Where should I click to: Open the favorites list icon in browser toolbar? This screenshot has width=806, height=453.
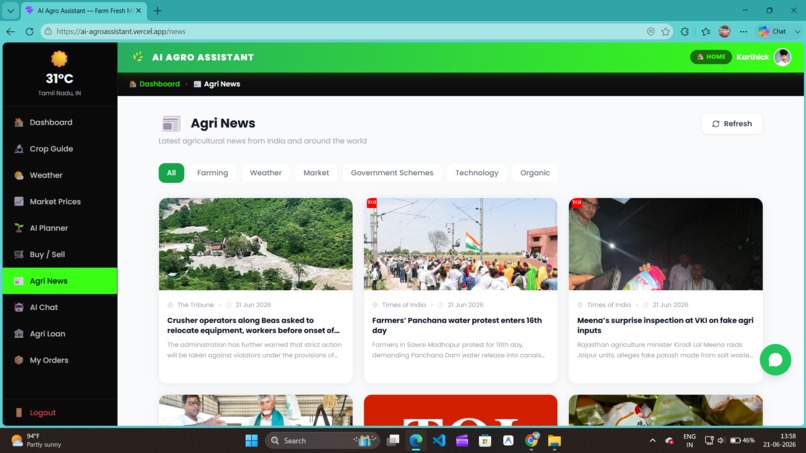tap(706, 31)
